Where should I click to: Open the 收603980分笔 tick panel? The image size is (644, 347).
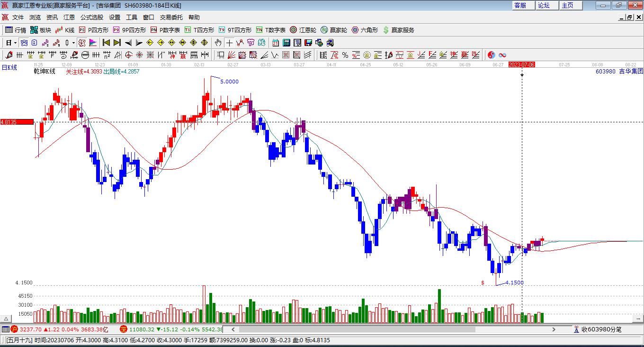click(597, 329)
